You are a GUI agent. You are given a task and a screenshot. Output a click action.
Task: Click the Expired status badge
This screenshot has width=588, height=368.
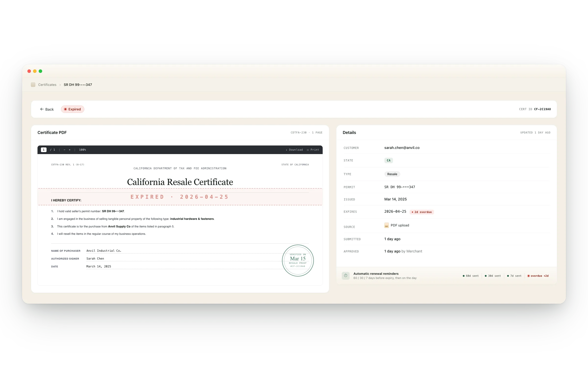73,109
